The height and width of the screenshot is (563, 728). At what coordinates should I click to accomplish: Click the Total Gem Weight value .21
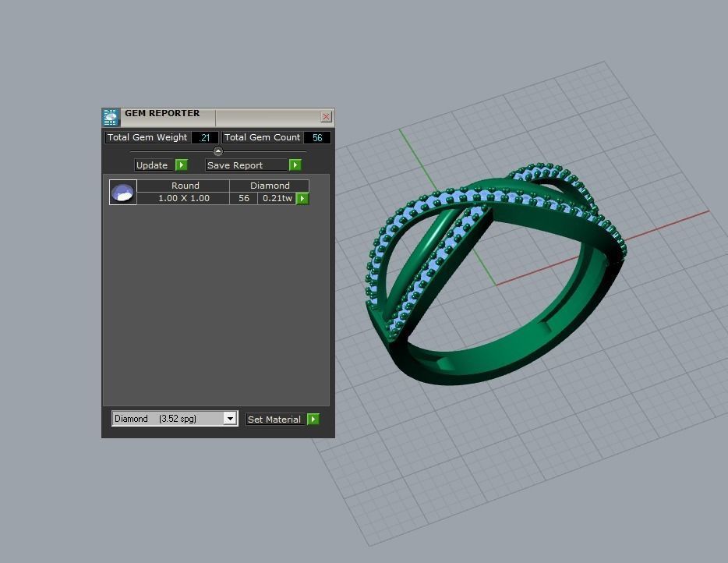click(x=205, y=137)
